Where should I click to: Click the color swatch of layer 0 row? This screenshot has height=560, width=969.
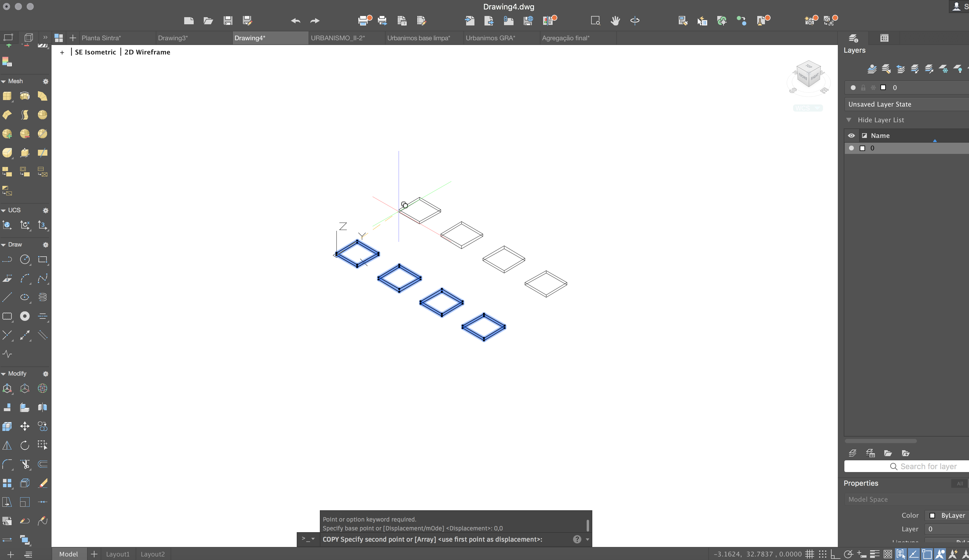(x=862, y=148)
